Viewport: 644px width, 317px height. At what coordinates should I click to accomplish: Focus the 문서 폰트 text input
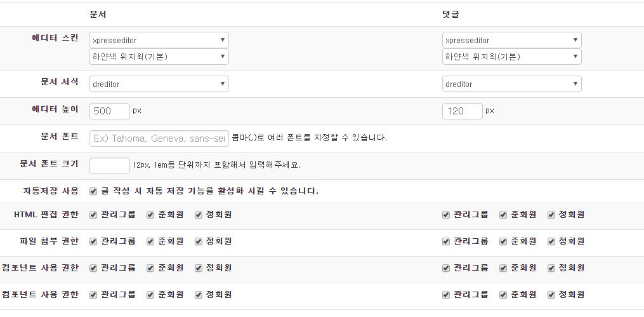(x=159, y=138)
